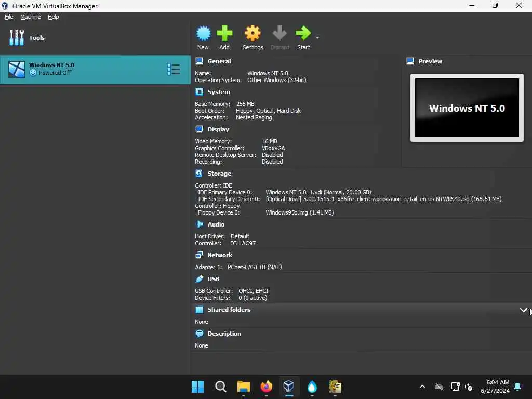This screenshot has height=399, width=532.
Task: Click the Powered Off status text
Action: pos(55,73)
